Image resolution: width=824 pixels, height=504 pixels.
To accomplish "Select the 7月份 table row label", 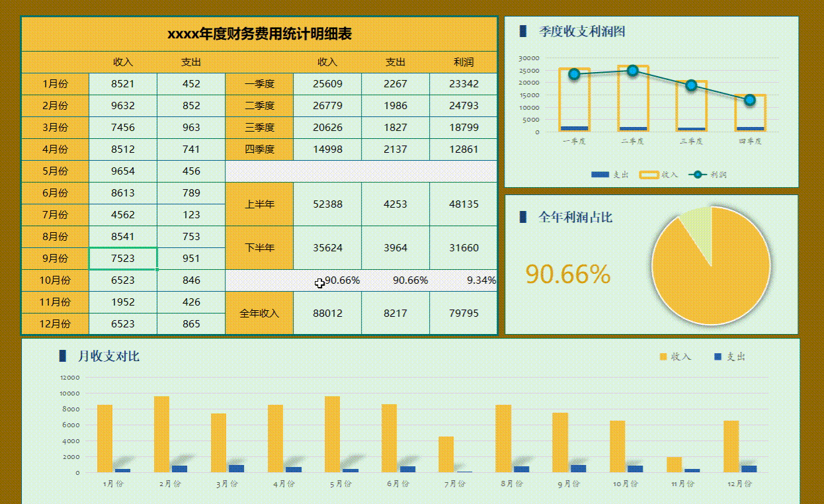I will pos(55,215).
